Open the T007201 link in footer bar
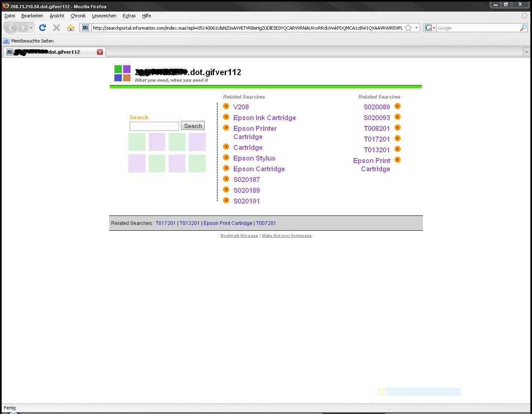Viewport: 532px width, 414px height. pyautogui.click(x=266, y=223)
